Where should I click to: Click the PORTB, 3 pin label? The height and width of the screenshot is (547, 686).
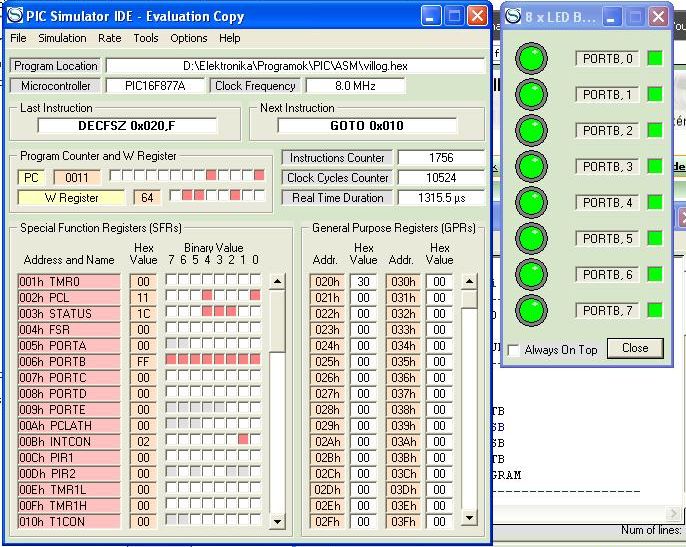(x=607, y=167)
